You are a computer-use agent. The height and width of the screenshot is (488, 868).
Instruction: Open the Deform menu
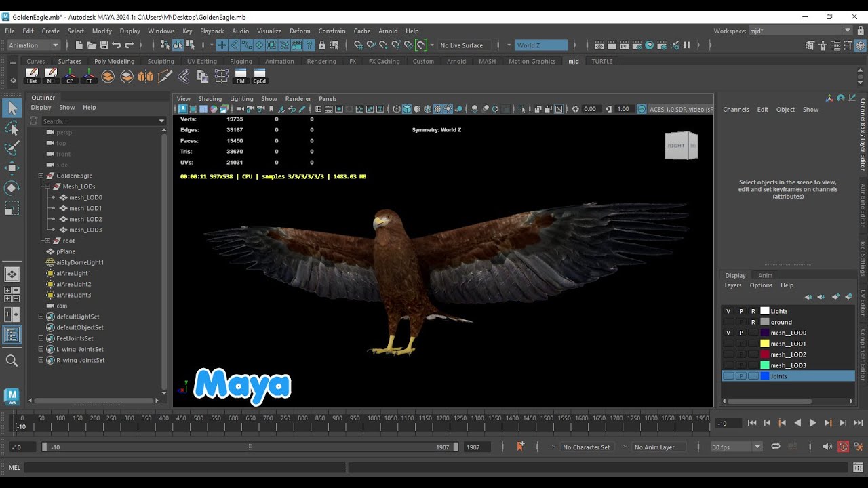point(300,30)
